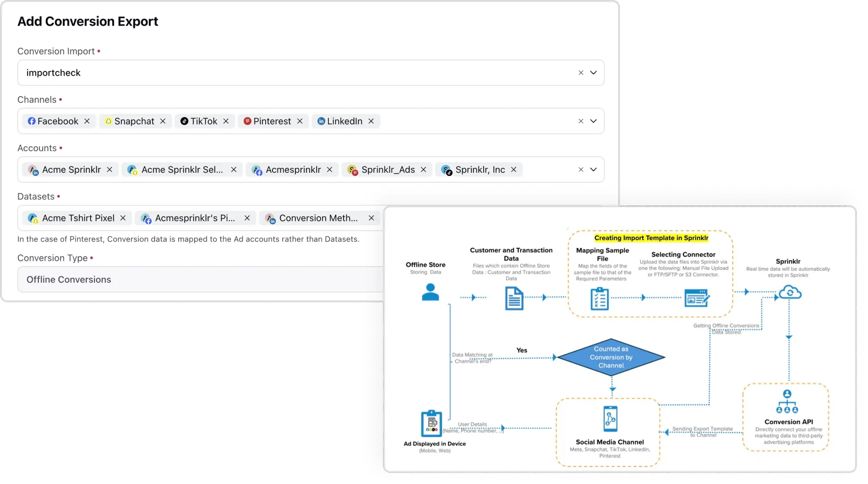Screen dimensions: 868x484
Task: Expand the Conversion Import dropdown
Action: pyautogui.click(x=594, y=73)
